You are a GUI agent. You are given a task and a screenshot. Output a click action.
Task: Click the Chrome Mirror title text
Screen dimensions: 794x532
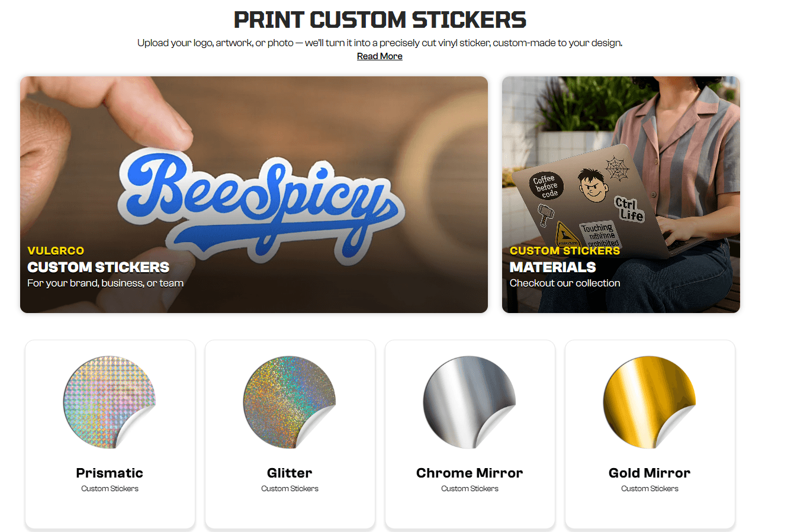470,473
